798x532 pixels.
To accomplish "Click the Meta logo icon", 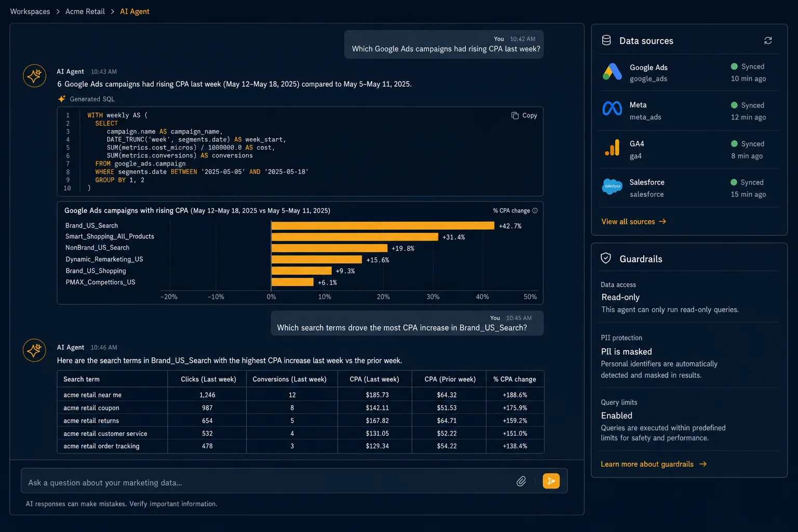I will 612,108.
